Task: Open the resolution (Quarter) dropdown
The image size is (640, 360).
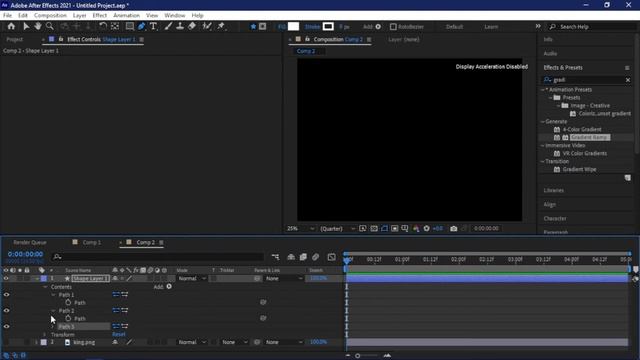Action: [x=337, y=229]
